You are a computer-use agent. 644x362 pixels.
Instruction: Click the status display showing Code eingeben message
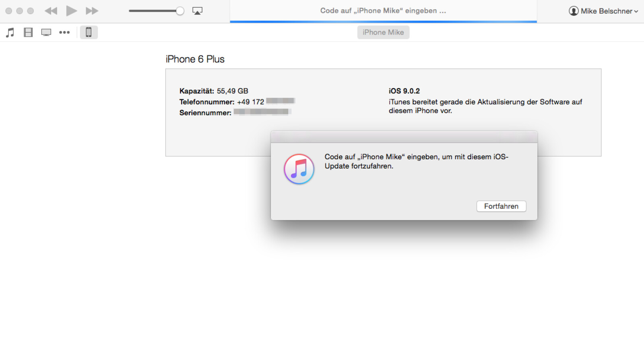click(x=382, y=11)
